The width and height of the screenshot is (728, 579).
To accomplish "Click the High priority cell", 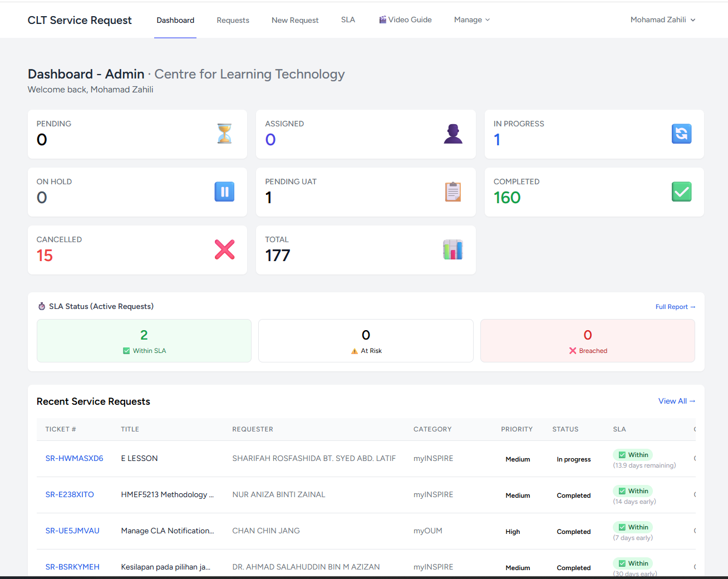I will 513,532.
